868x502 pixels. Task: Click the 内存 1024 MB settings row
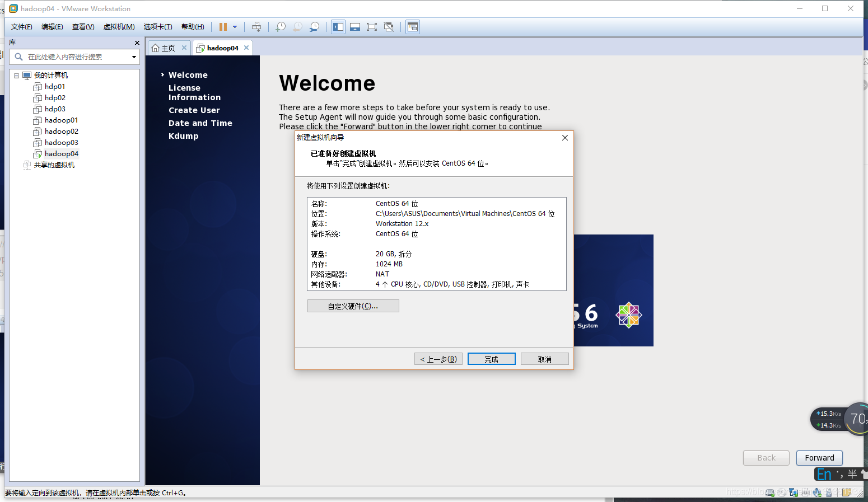[436, 264]
